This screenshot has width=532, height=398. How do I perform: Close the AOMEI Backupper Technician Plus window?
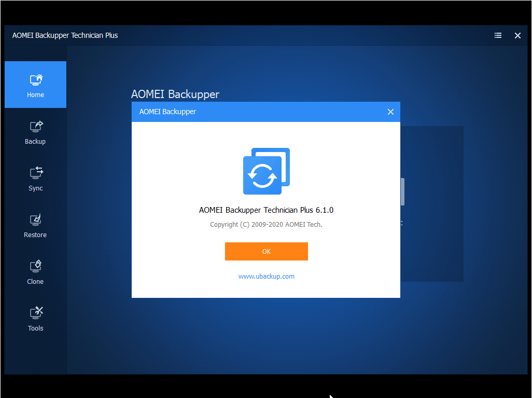click(x=517, y=35)
